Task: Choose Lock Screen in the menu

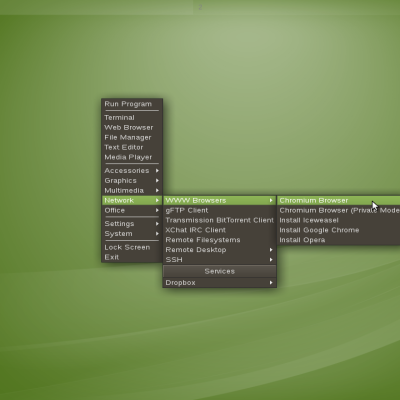Action: click(132, 247)
